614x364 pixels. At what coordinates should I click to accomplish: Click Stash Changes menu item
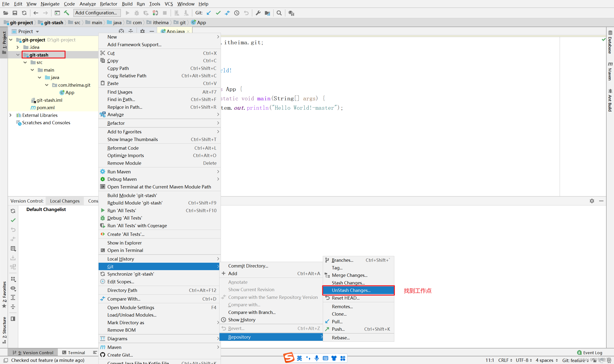click(348, 283)
